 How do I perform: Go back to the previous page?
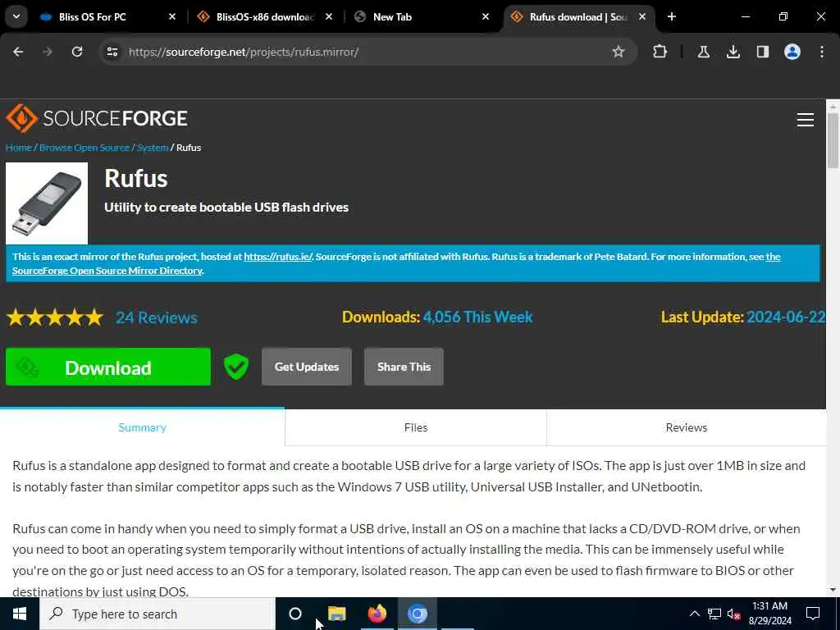coord(18,52)
